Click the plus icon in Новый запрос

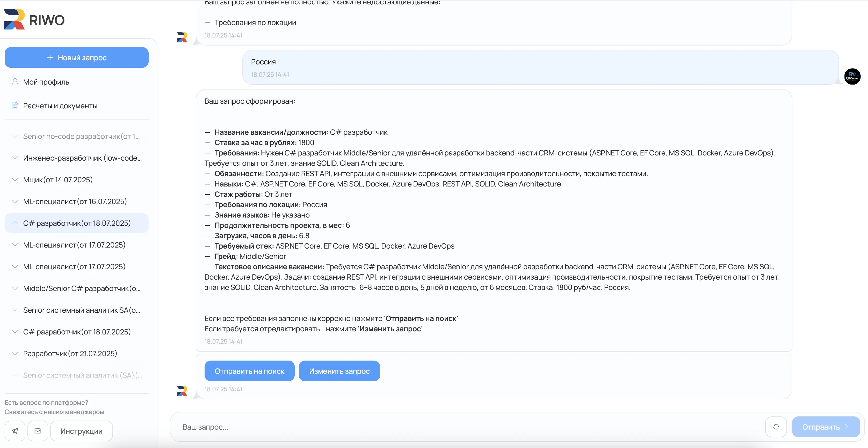[50, 58]
